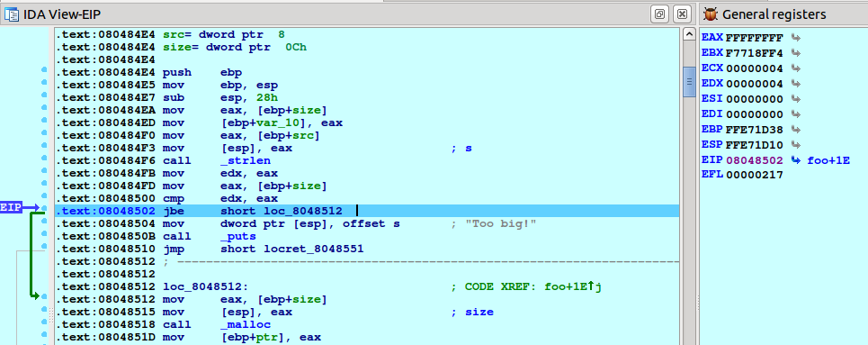Toggle breakpoint dot at call _malloc line

(44, 324)
